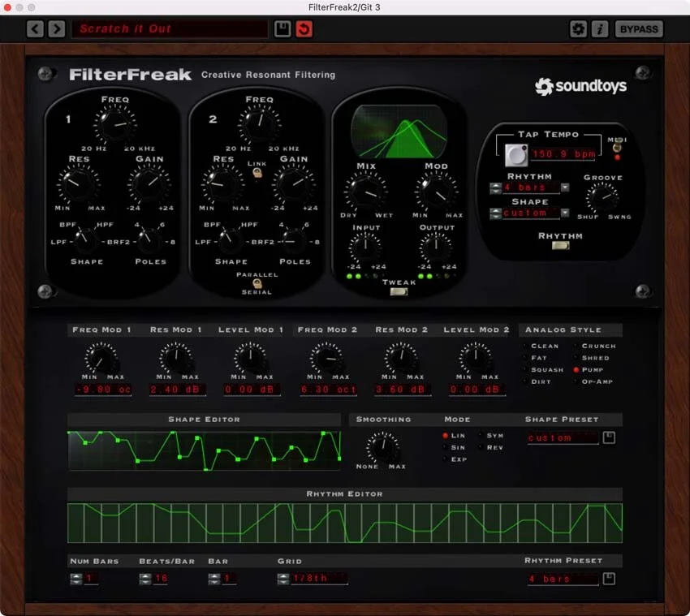Open the Rhythm Preset '4 bars' field
The height and width of the screenshot is (616, 690).
click(x=563, y=579)
